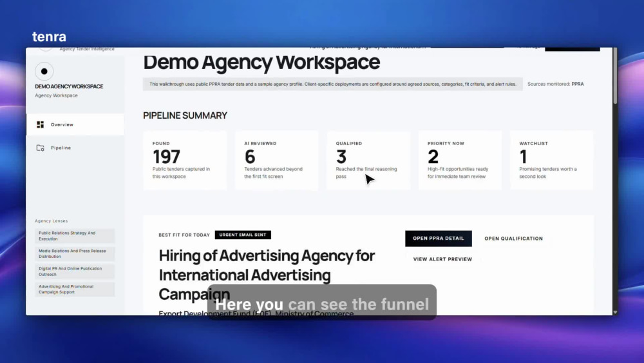
Task: Select the Watchlist 1 card
Action: [x=552, y=161]
